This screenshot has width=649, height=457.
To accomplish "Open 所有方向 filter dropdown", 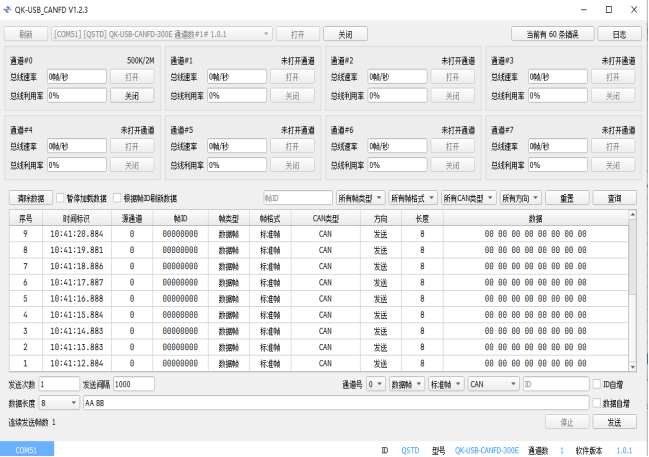I will (521, 198).
